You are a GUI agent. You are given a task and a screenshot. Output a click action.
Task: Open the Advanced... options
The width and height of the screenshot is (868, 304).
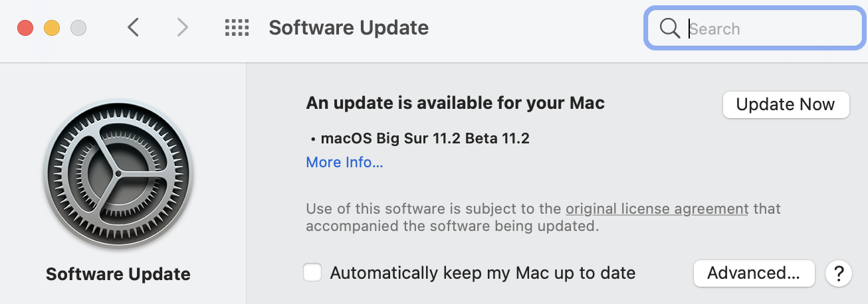(754, 273)
